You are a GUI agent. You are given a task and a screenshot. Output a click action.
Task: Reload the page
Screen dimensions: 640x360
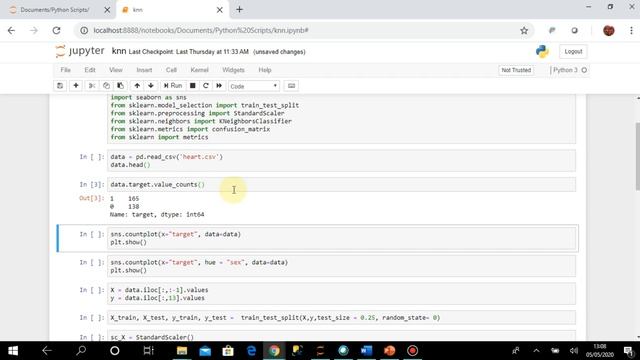pyautogui.click(x=56, y=31)
